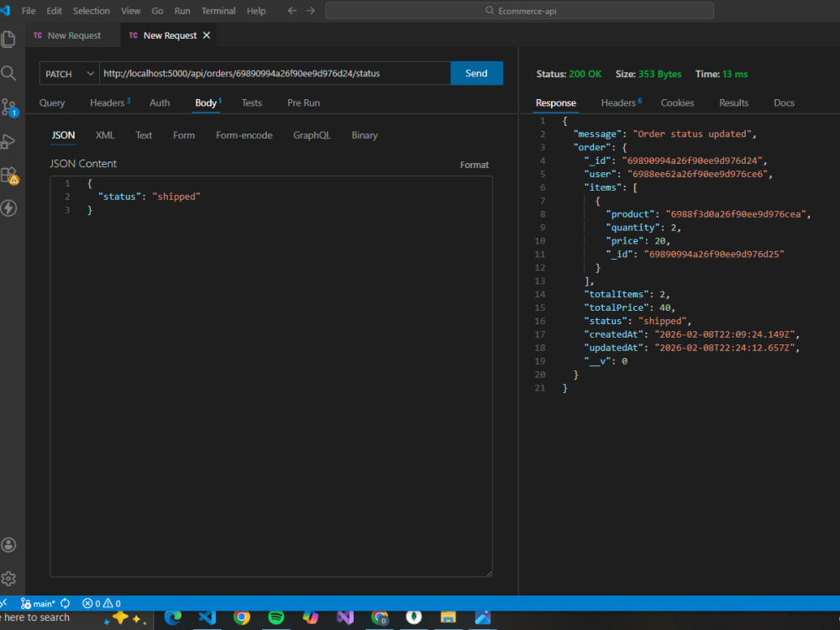Open VS Code icon in the taskbar
This screenshot has height=630, width=840.
[207, 617]
